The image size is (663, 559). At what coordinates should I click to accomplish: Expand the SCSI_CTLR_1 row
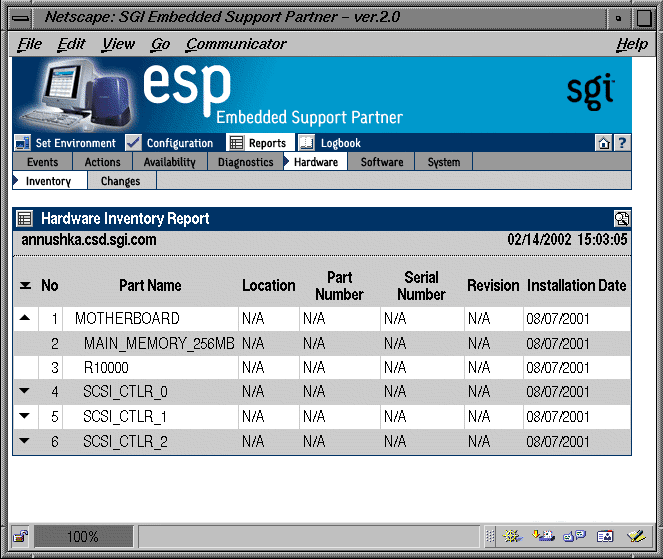point(25,416)
